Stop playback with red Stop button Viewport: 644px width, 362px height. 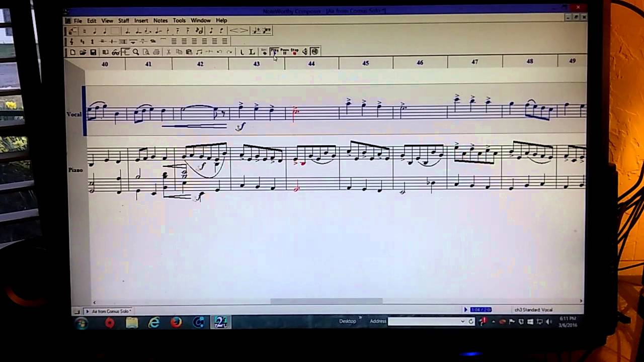294,52
